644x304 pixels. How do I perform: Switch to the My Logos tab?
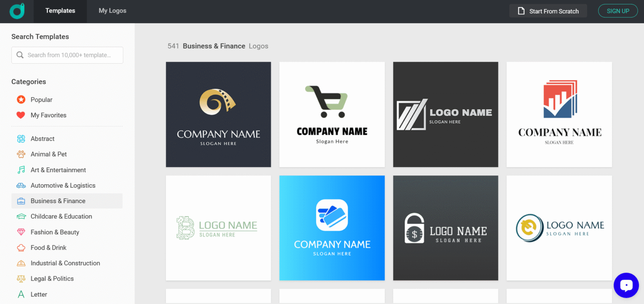click(x=112, y=11)
